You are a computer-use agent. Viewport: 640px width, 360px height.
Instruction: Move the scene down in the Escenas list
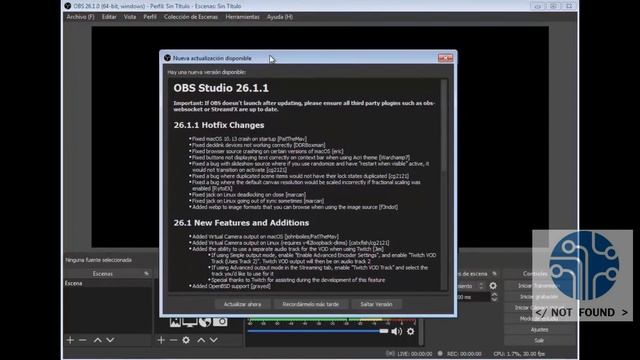pyautogui.click(x=110, y=340)
